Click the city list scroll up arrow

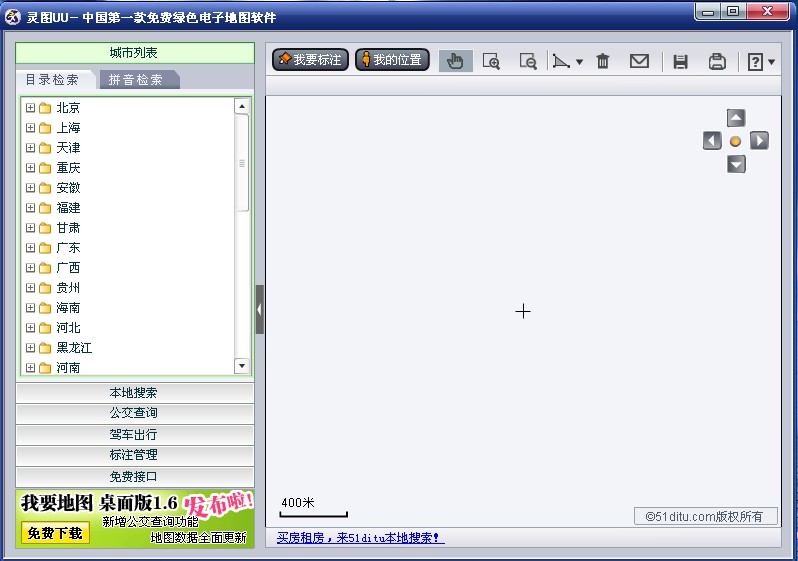pyautogui.click(x=242, y=106)
